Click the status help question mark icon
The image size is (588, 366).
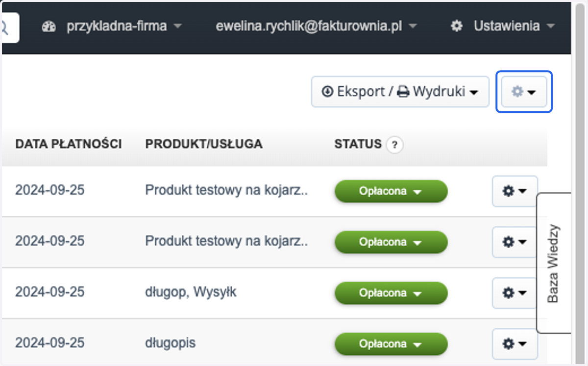pyautogui.click(x=394, y=145)
